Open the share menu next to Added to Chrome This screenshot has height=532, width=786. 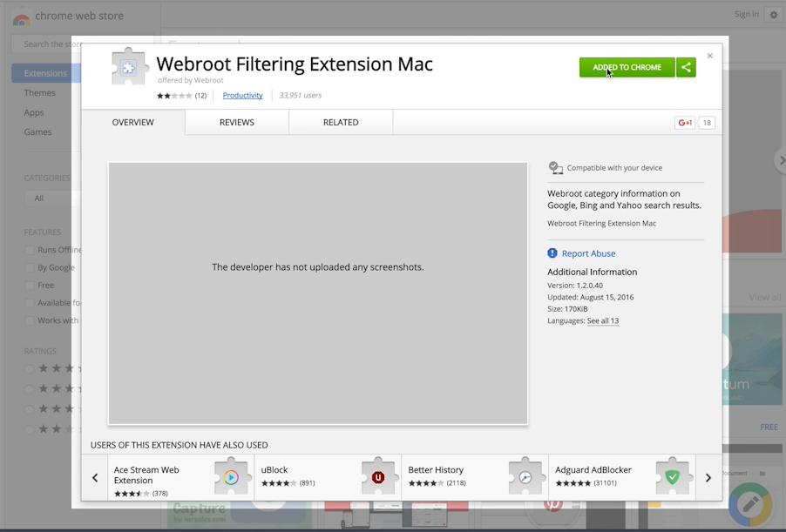pos(687,66)
